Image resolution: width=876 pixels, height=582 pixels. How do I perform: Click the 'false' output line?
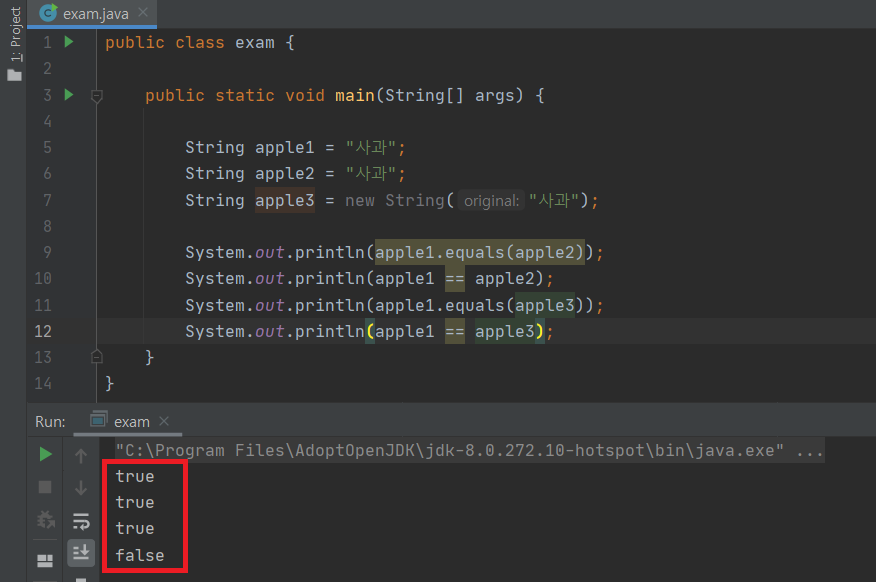point(140,555)
